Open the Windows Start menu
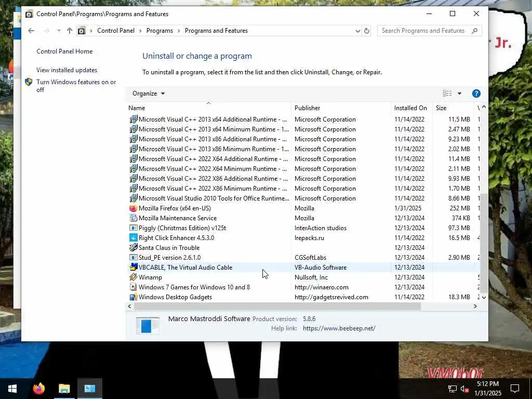Screen dimensions: 532x399 coord(12,389)
